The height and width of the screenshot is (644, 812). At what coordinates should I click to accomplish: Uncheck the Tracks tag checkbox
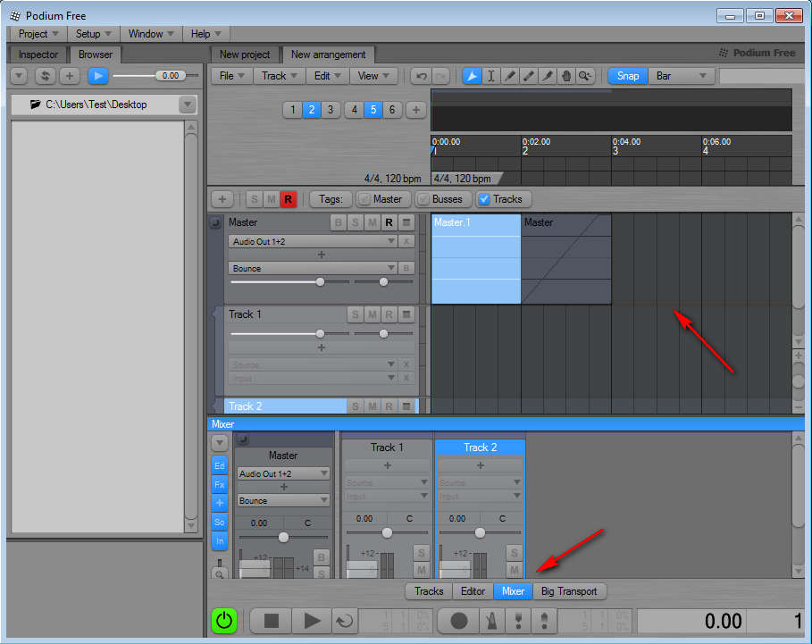(x=484, y=199)
